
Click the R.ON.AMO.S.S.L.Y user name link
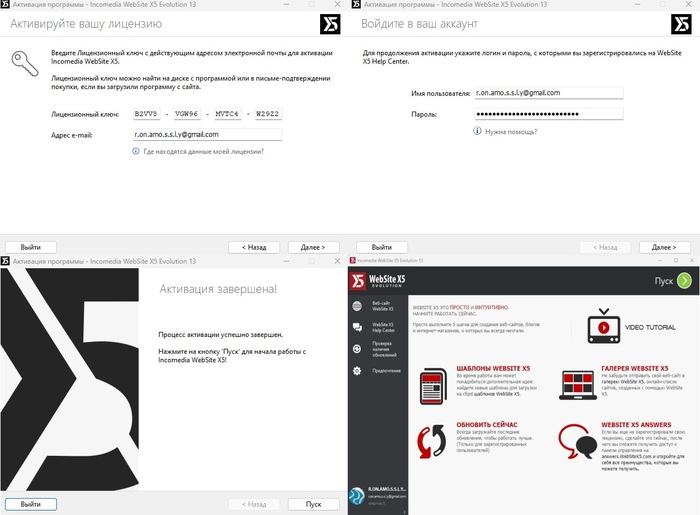387,489
